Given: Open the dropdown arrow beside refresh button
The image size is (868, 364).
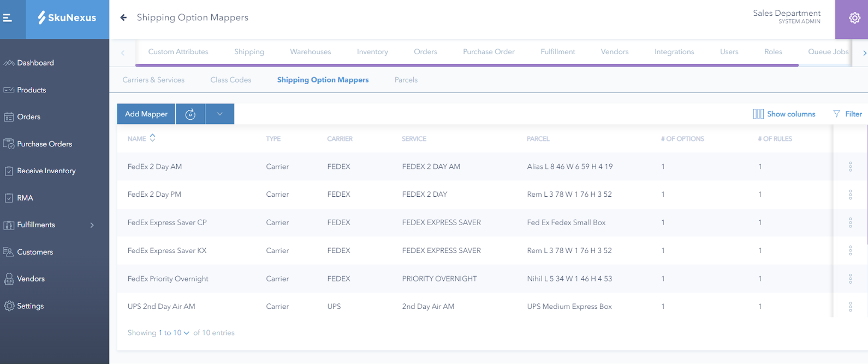Looking at the screenshot, I should click(220, 114).
